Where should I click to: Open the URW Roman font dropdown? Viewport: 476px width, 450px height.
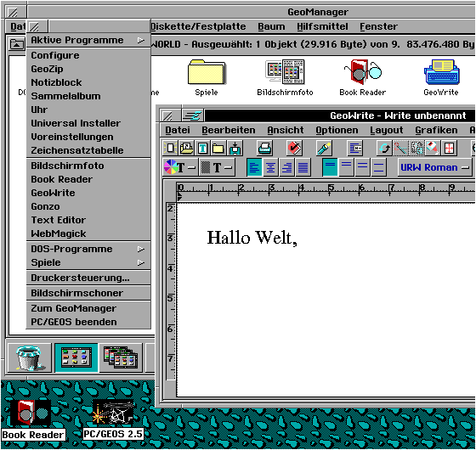pos(435,167)
